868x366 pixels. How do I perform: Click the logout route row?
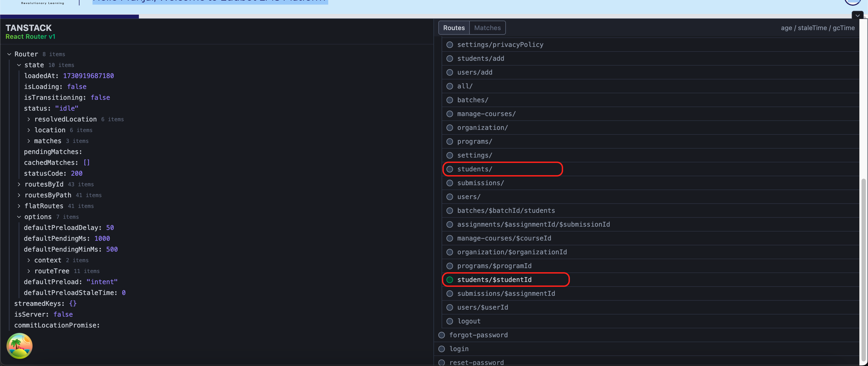pos(650,321)
